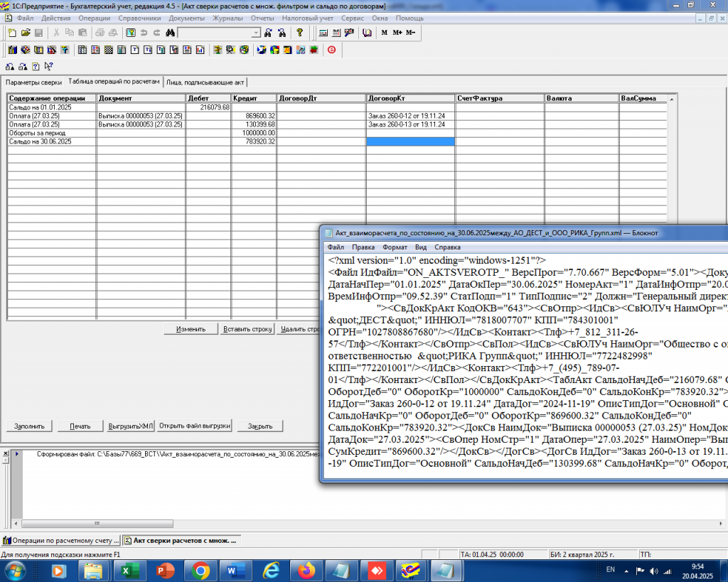Click the New document toolbar icon
The image size is (728, 582).
(x=13, y=33)
